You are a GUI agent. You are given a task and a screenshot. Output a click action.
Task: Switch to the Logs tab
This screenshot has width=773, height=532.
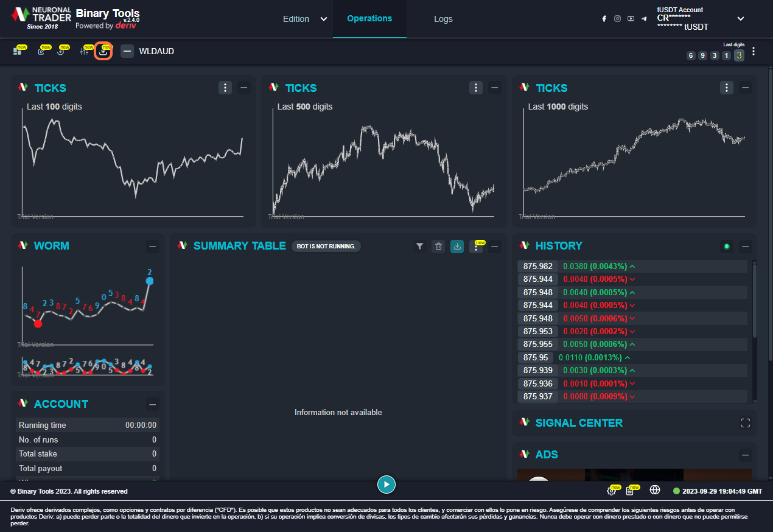coord(443,19)
